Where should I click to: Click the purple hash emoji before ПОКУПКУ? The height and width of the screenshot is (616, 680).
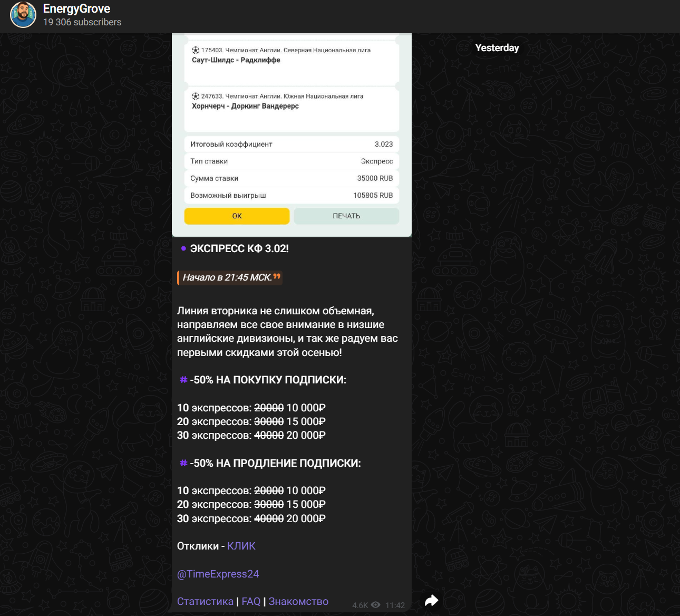pyautogui.click(x=183, y=380)
